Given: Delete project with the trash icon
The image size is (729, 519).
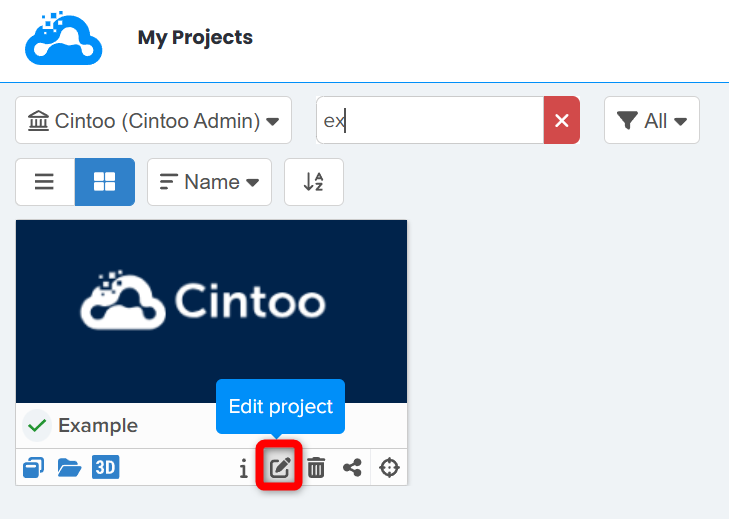Looking at the screenshot, I should click(x=316, y=467).
